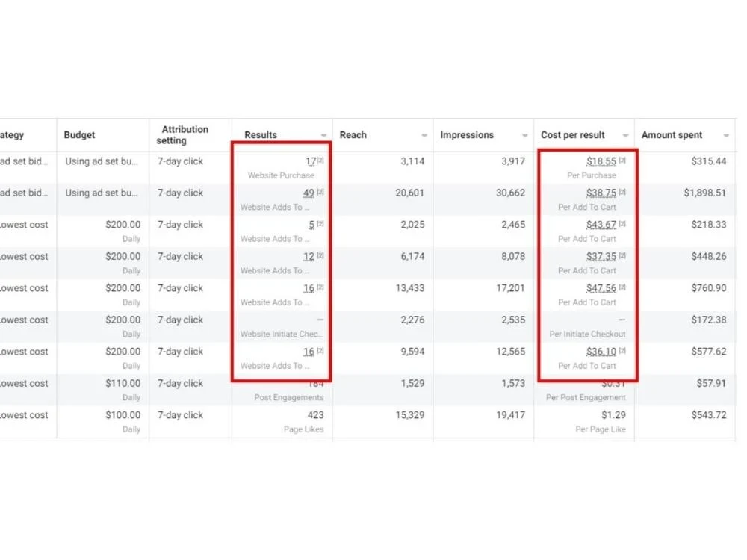Viewport: 747px width, 560px height.
Task: Select the $100.00 daily budget cell
Action: [x=123, y=414]
